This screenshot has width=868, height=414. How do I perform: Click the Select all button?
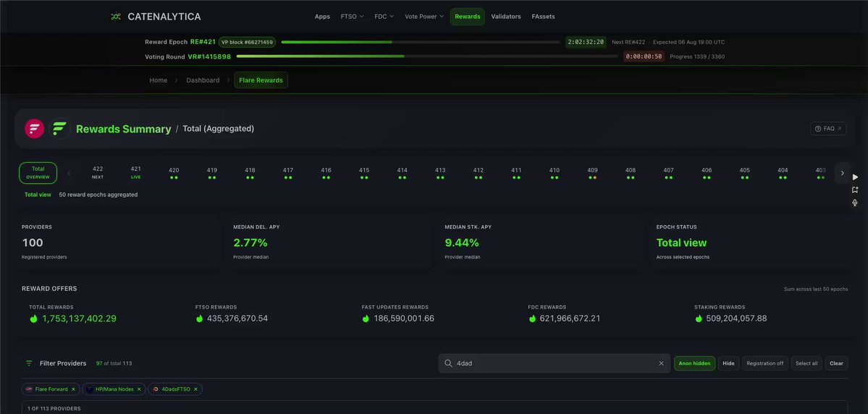click(806, 363)
